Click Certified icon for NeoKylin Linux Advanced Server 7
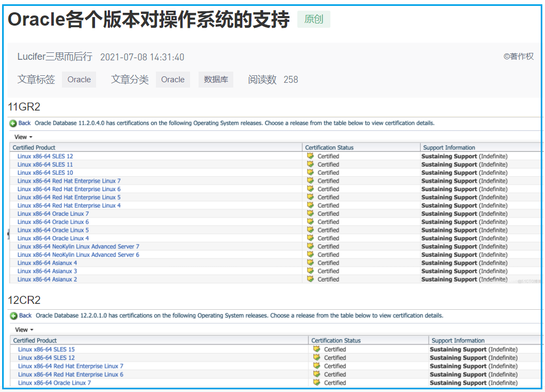The width and height of the screenshot is (545, 392). [x=310, y=246]
